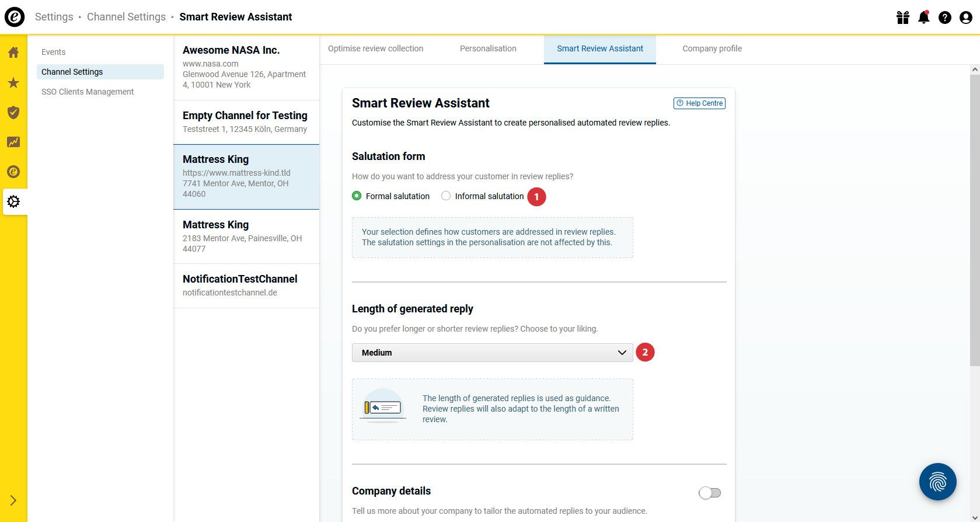Image resolution: width=980 pixels, height=522 pixels.
Task: Click the page scrollbar thumb
Action: tap(975, 220)
